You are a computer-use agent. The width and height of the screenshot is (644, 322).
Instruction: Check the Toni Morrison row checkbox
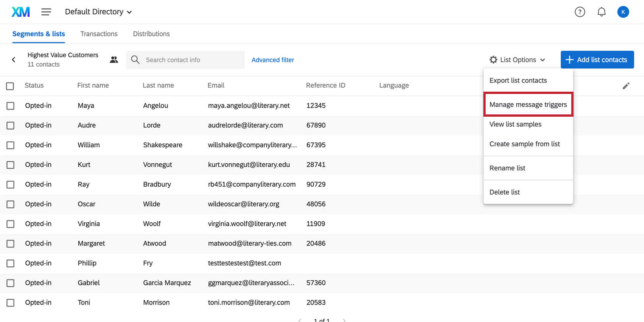pos(10,303)
